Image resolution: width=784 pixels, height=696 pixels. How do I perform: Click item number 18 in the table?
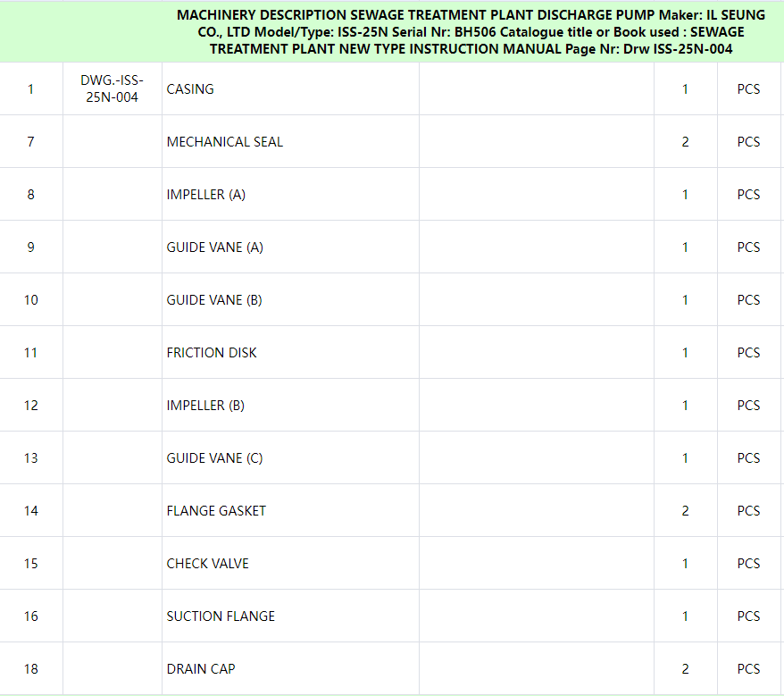click(31, 669)
